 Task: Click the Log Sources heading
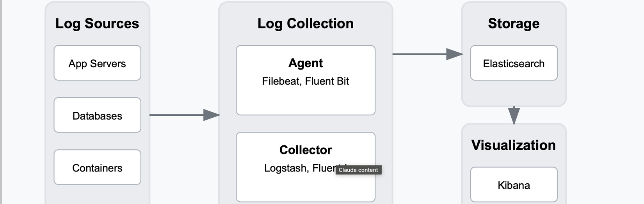(x=97, y=23)
